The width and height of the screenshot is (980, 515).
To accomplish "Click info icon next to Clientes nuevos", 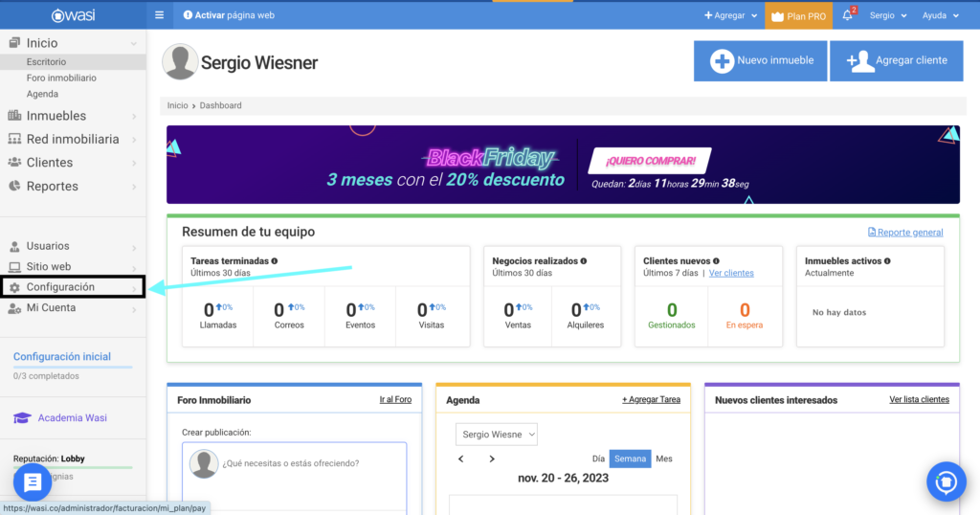I will [x=716, y=261].
